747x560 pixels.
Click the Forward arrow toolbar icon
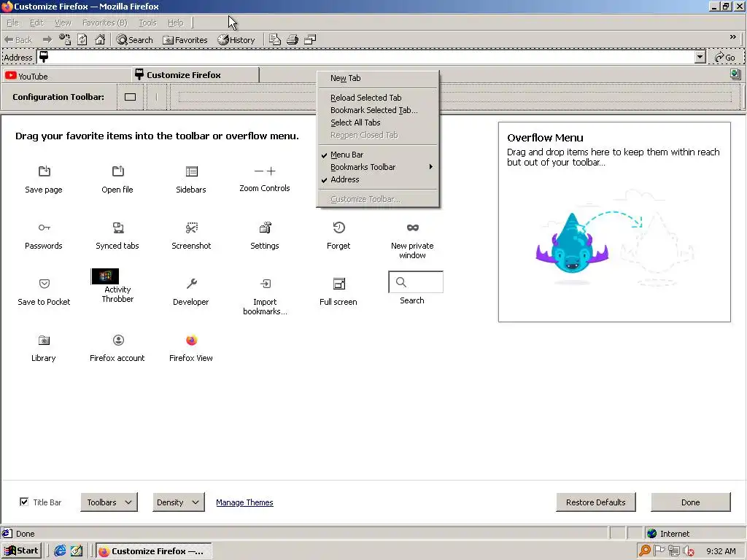pos(47,39)
